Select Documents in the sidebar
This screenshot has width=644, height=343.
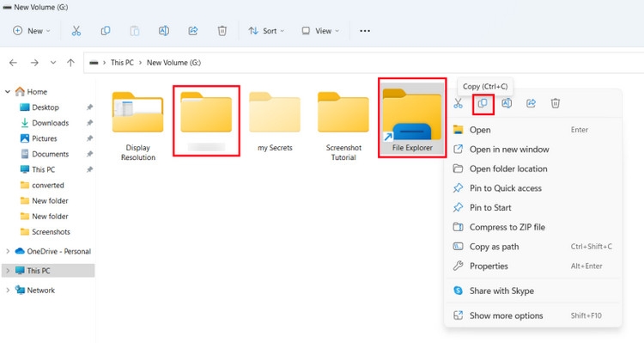[x=50, y=154]
